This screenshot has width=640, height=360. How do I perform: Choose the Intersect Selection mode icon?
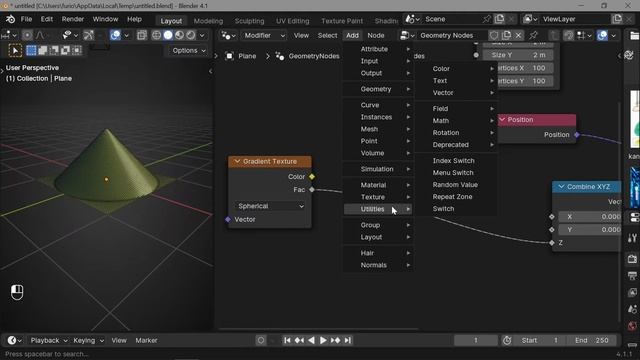click(77, 51)
